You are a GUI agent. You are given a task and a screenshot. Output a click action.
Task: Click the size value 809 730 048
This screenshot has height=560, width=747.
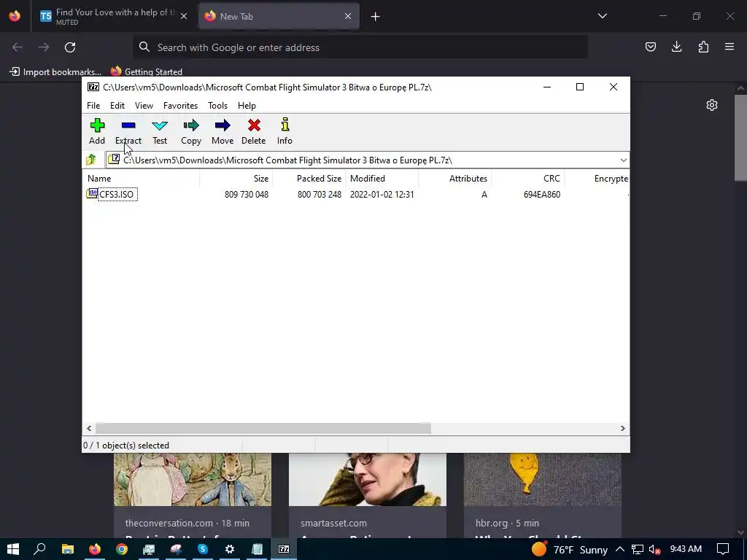coord(247,194)
